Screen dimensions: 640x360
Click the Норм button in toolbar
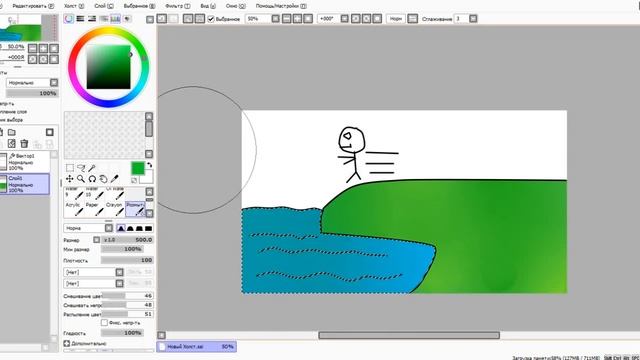396,19
